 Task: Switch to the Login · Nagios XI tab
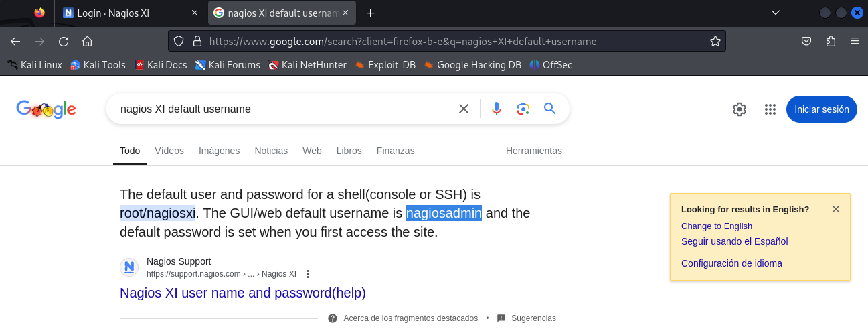pos(129,13)
